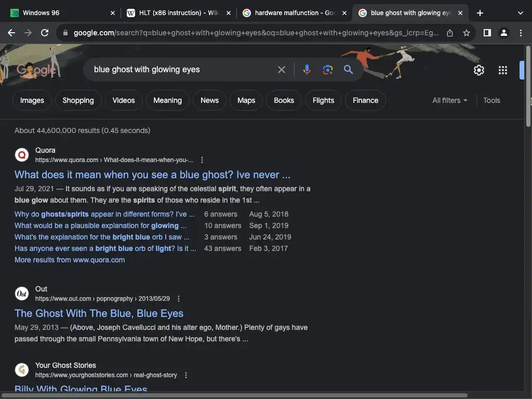Open a new browser tab
Image resolution: width=532 pixels, height=399 pixels.
tap(480, 13)
